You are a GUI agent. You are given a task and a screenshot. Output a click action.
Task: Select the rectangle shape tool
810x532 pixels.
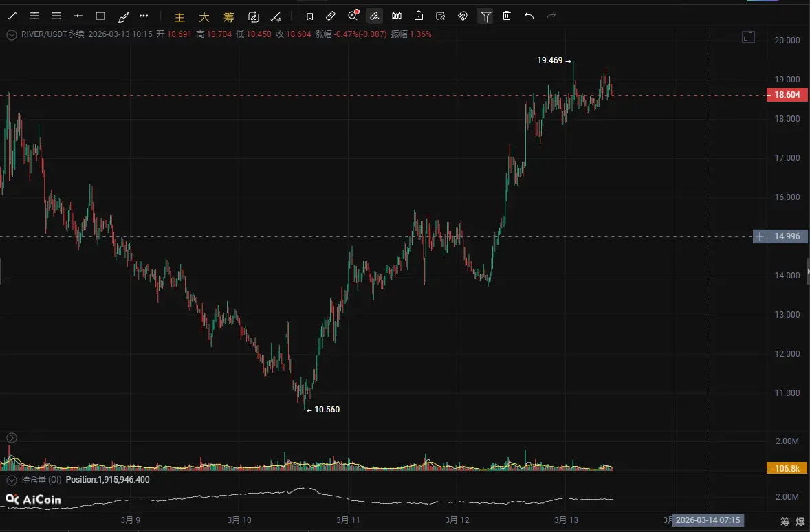pyautogui.click(x=100, y=16)
